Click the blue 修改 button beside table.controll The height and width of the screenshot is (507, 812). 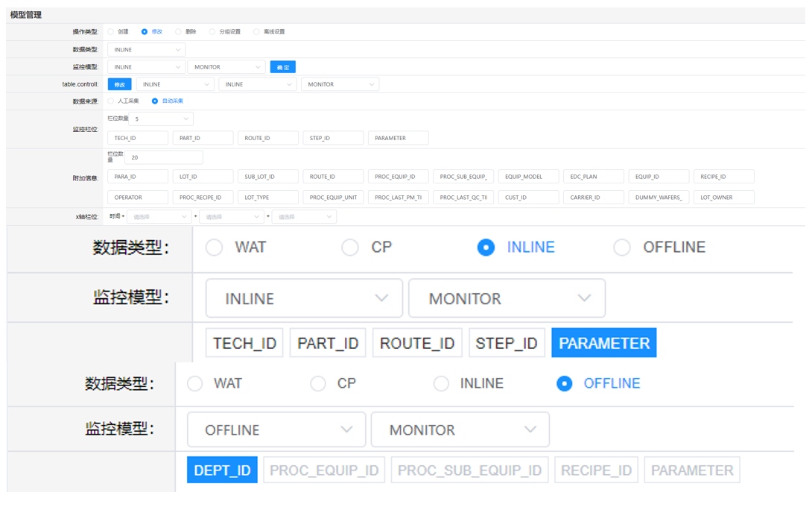click(x=119, y=84)
